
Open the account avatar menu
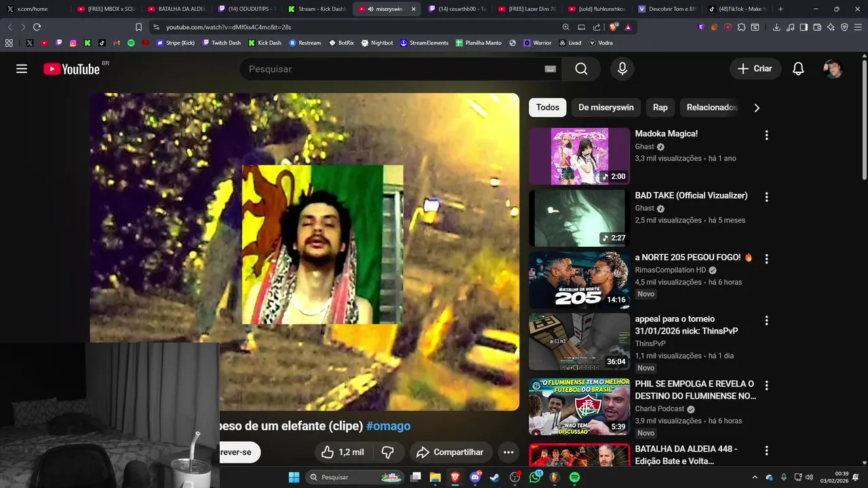pos(833,68)
